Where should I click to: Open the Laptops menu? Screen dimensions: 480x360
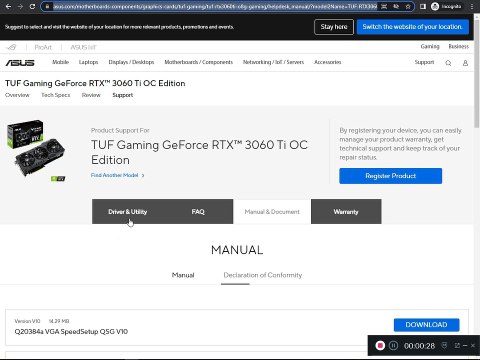(x=88, y=62)
